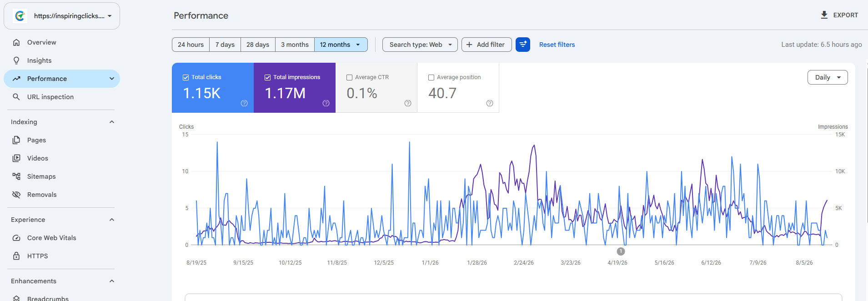This screenshot has width=868, height=301.
Task: Open the Daily granularity dropdown
Action: pos(828,77)
